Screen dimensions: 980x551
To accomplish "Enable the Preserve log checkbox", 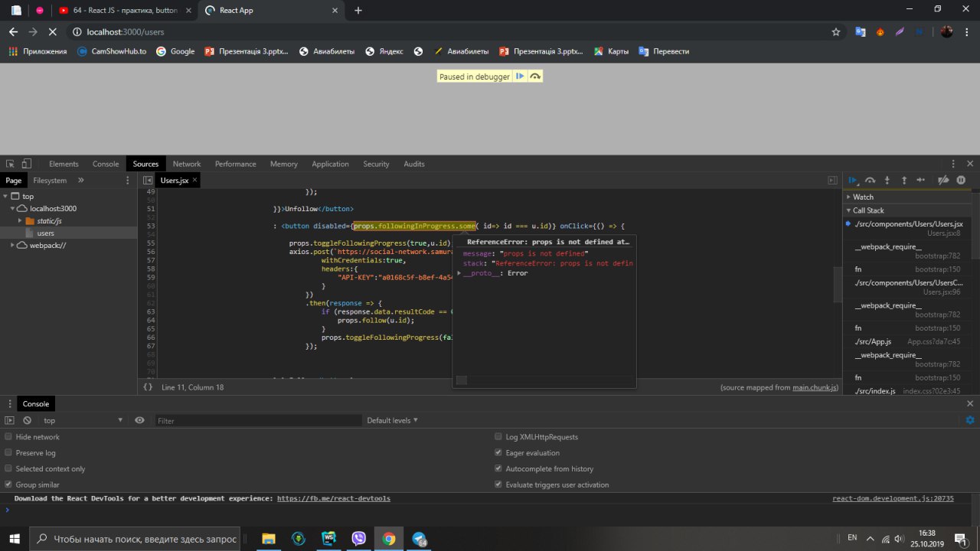I will (8, 453).
